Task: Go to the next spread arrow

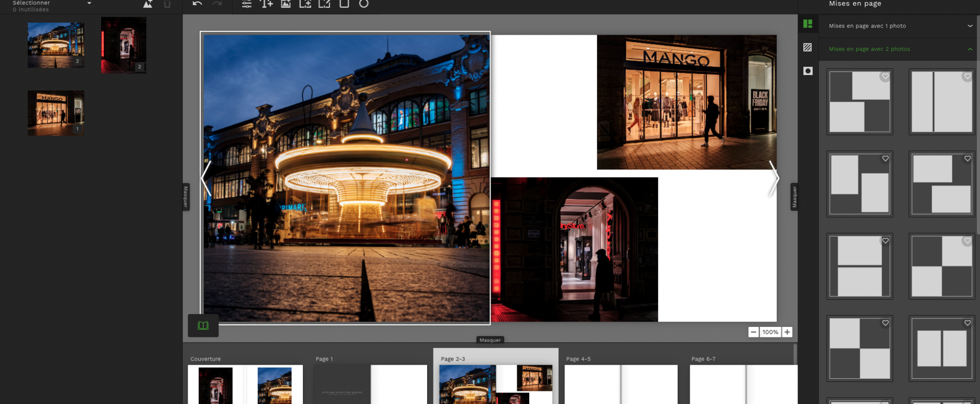Action: pyautogui.click(x=774, y=178)
